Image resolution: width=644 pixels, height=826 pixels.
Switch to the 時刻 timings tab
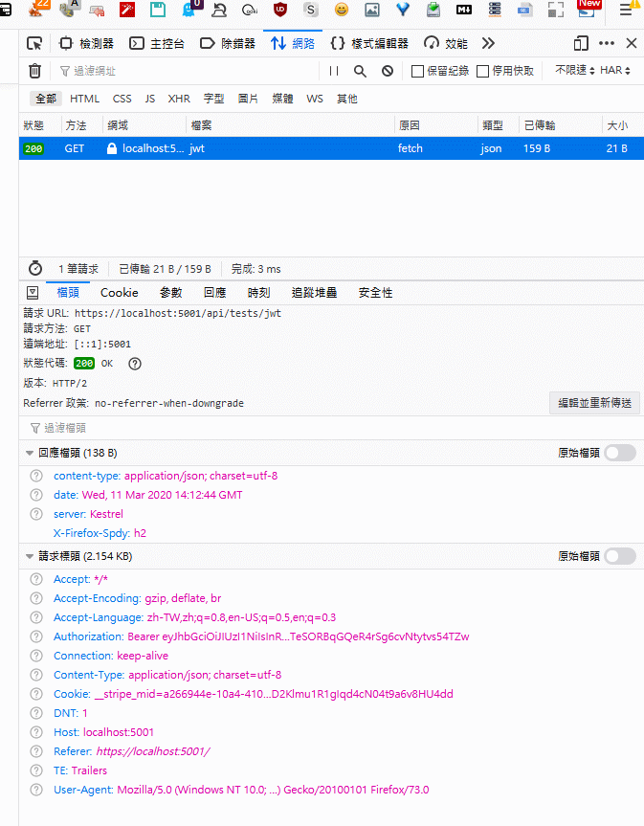click(258, 293)
